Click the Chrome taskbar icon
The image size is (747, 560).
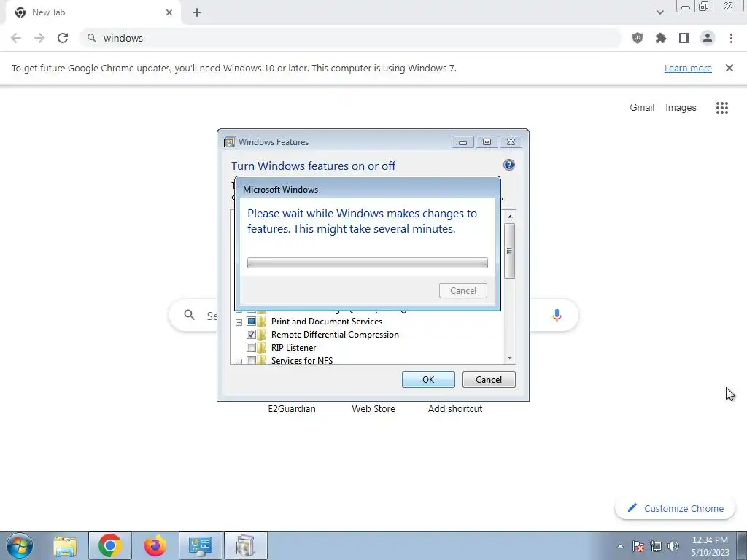click(109, 545)
